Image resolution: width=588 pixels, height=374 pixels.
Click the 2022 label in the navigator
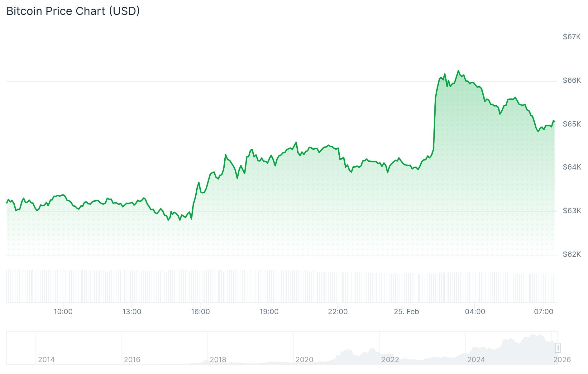[x=390, y=360]
